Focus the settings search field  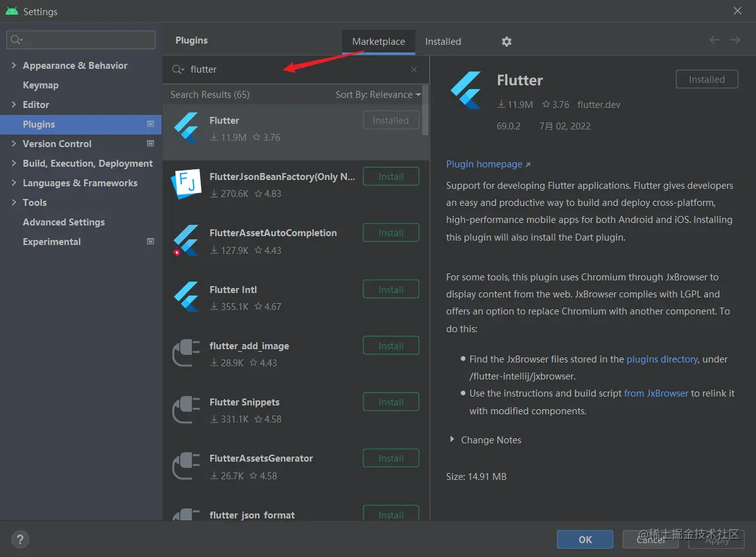click(81, 40)
